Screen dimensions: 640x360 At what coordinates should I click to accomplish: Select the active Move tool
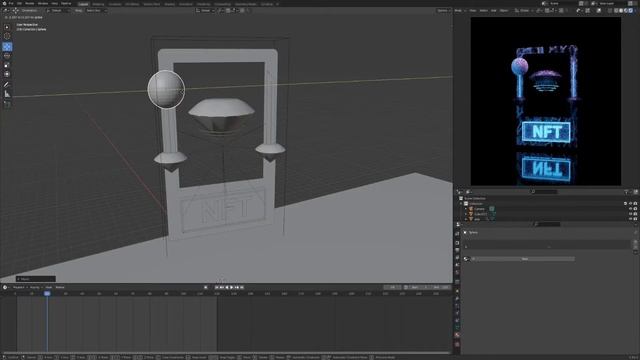coord(7,47)
